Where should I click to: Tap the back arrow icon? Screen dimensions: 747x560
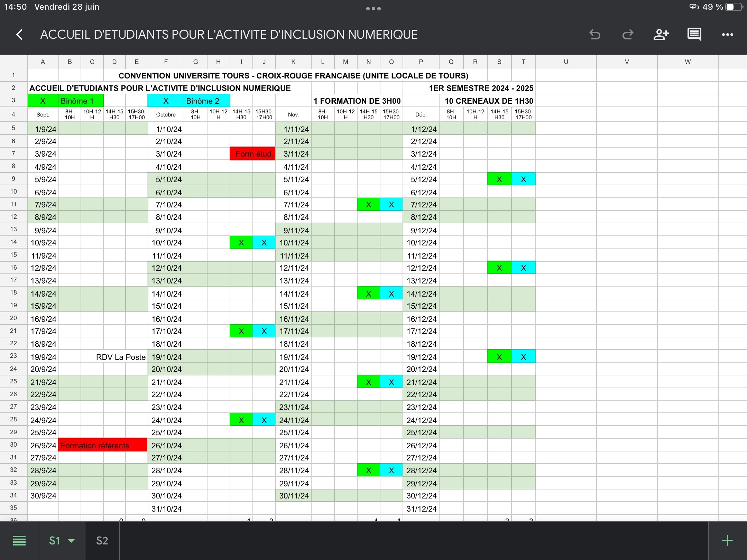tap(20, 35)
